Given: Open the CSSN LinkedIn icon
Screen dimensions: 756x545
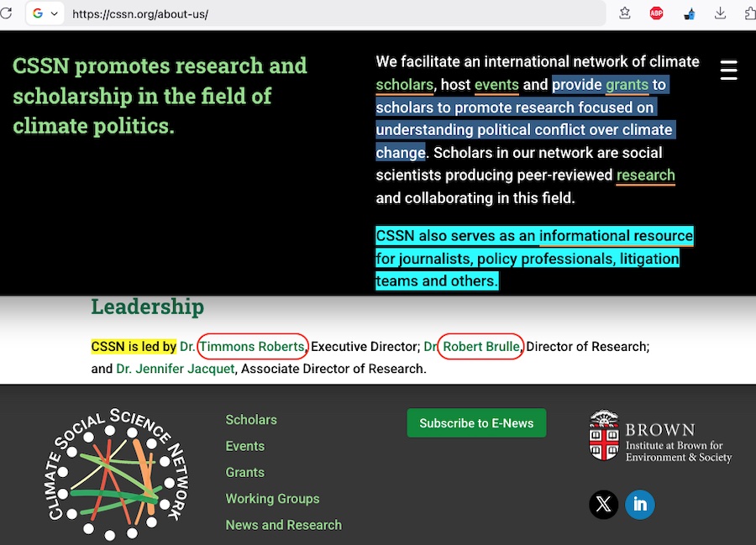Looking at the screenshot, I should pos(640,504).
